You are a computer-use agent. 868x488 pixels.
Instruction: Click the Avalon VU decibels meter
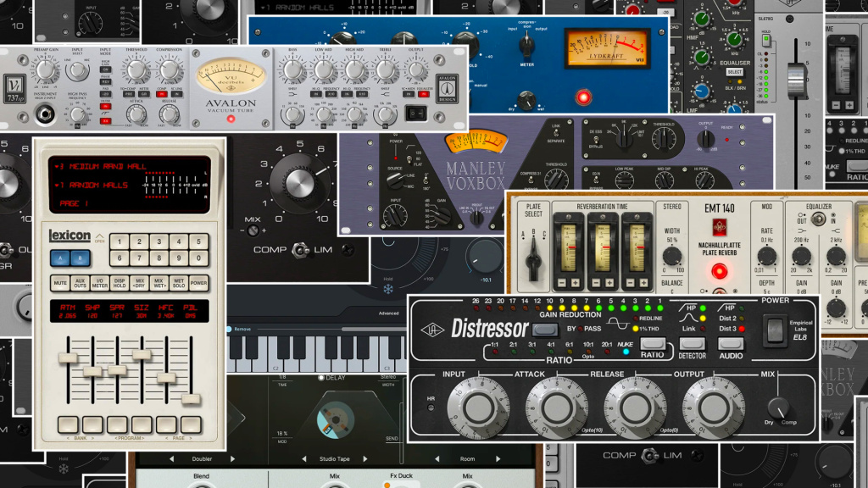(x=231, y=75)
